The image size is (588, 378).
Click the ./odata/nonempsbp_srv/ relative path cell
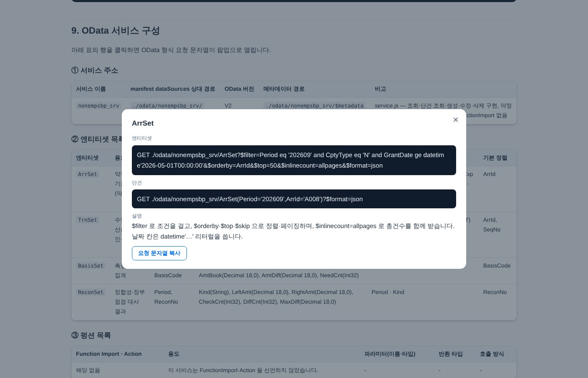(x=167, y=105)
